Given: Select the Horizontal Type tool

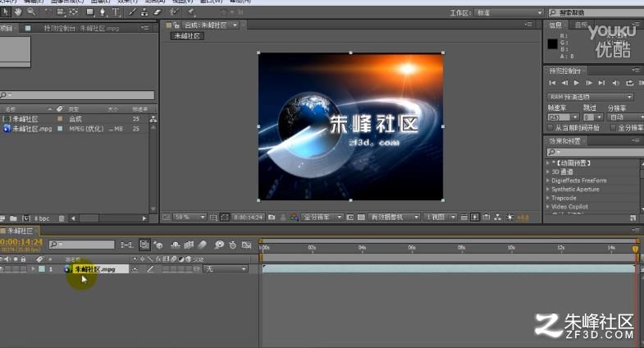Looking at the screenshot, I should (x=116, y=12).
